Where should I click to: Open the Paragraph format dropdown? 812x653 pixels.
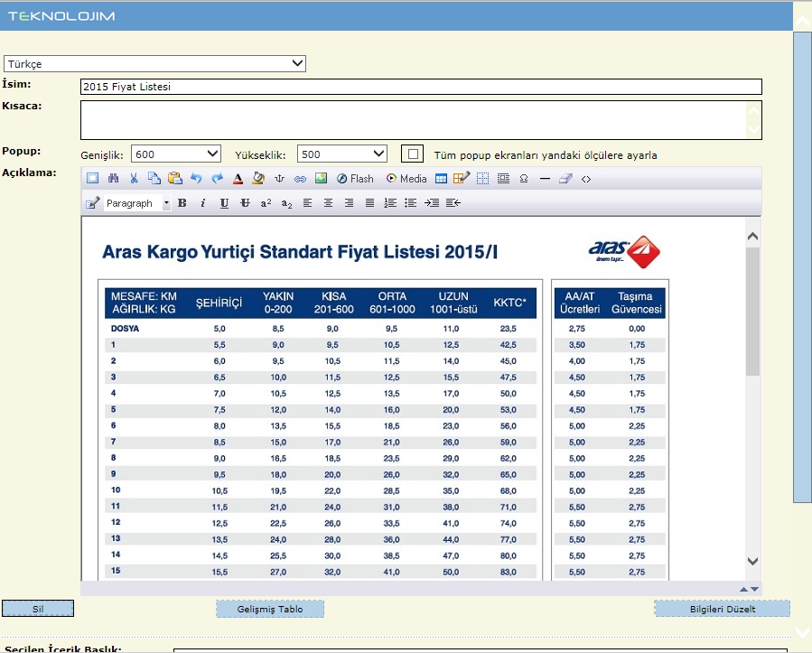click(x=137, y=203)
